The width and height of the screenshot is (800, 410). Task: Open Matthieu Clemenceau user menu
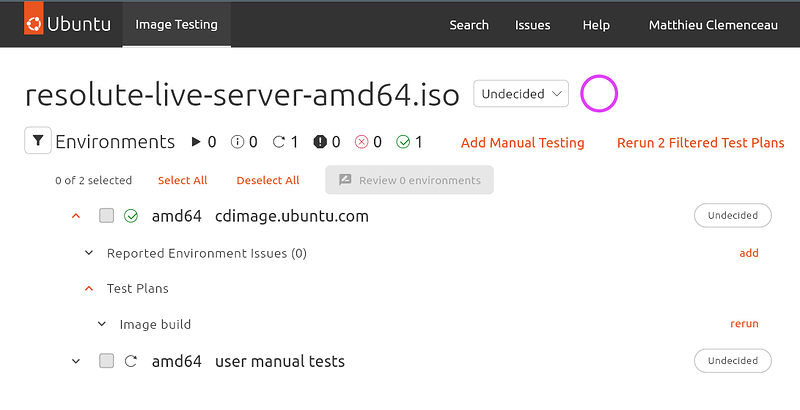713,25
